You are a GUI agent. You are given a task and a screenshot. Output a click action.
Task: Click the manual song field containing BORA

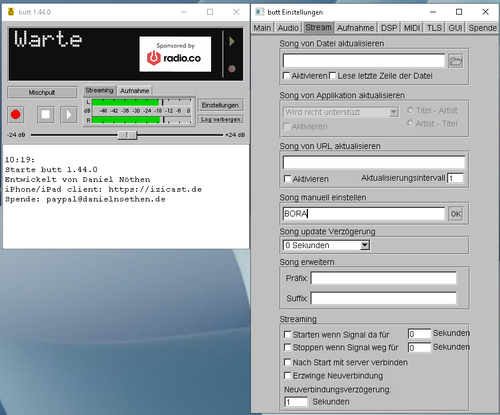364,214
